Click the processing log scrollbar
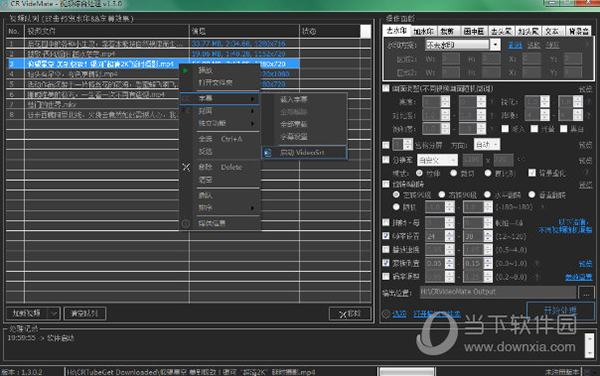The image size is (600, 376). [x=589, y=345]
